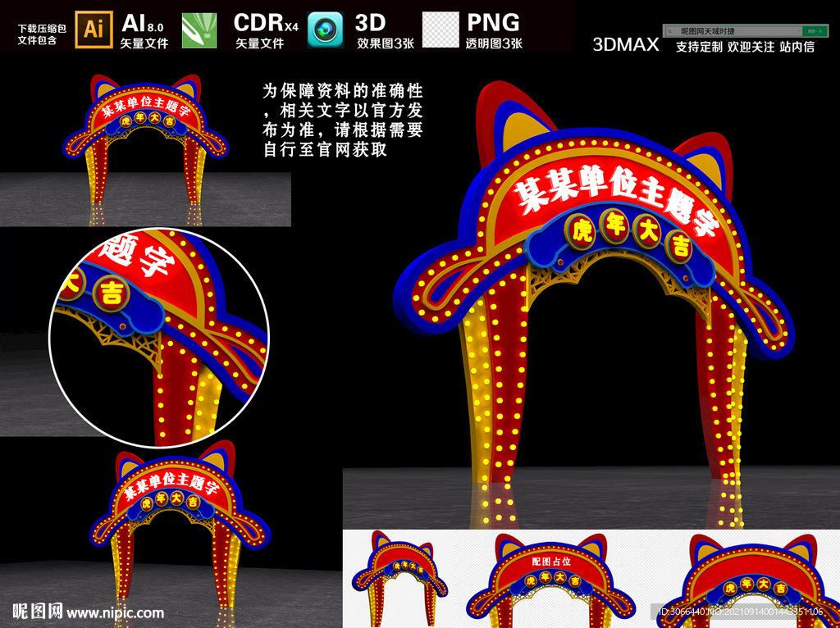
Task: Click the CDR X4 矢量文件 text
Action: click(x=267, y=30)
